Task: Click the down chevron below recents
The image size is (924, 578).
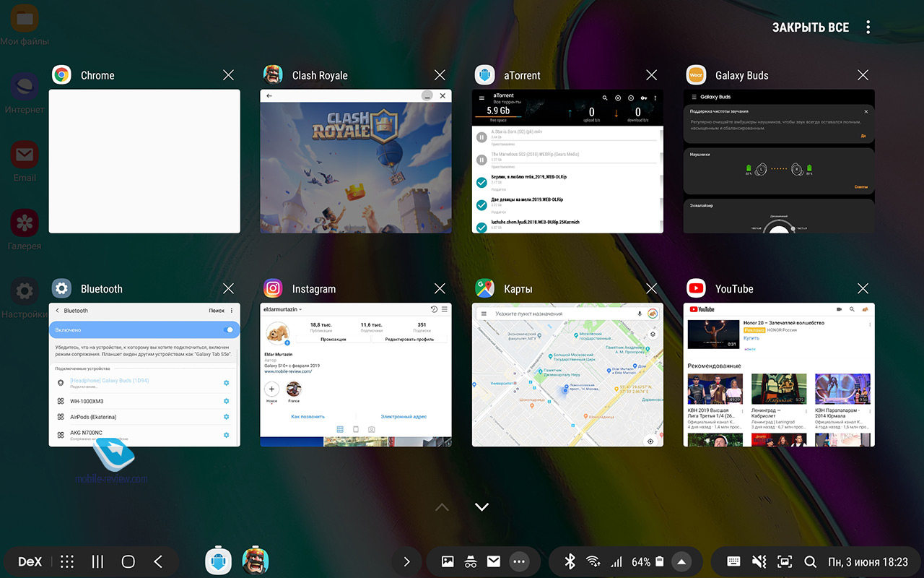Action: [482, 507]
